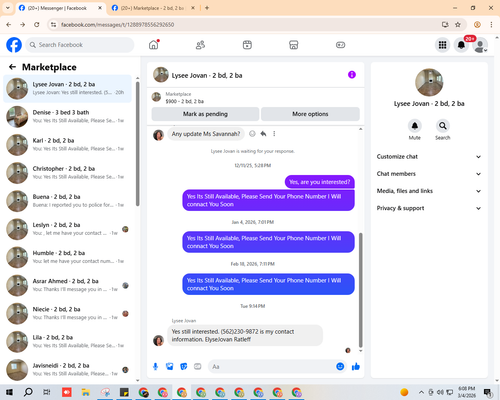Type in the Aa message field
Viewport: 500px width, 400px height.
pyautogui.click(x=272, y=367)
